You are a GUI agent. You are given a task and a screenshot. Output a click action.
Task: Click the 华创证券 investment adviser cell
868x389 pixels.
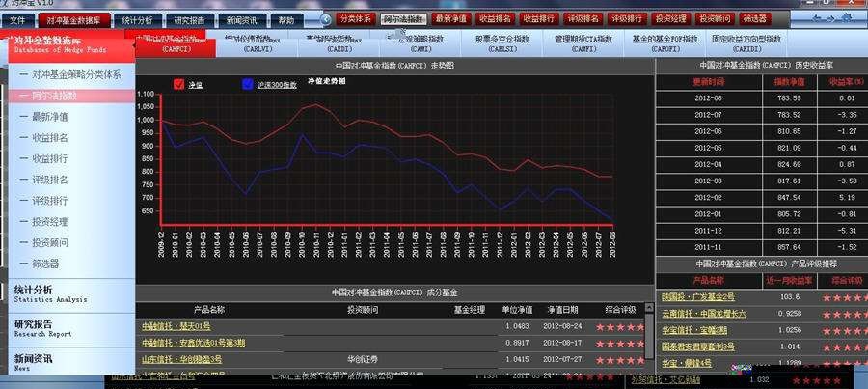click(363, 360)
